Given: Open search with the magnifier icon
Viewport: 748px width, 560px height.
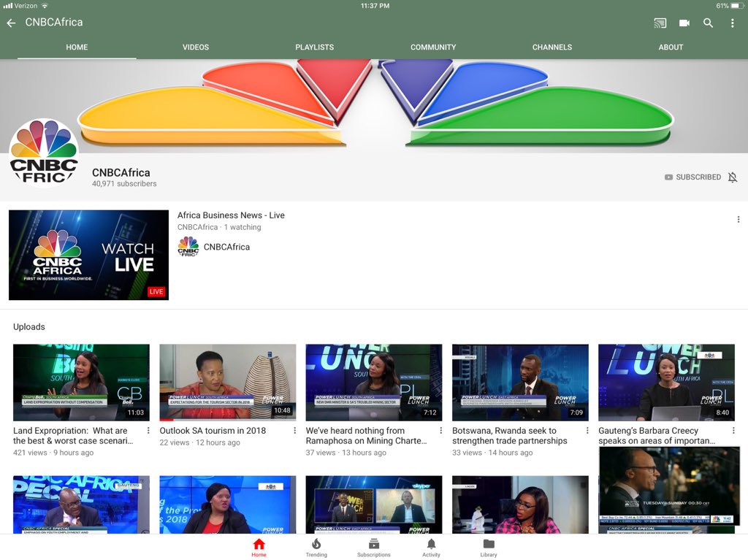Looking at the screenshot, I should (x=708, y=23).
